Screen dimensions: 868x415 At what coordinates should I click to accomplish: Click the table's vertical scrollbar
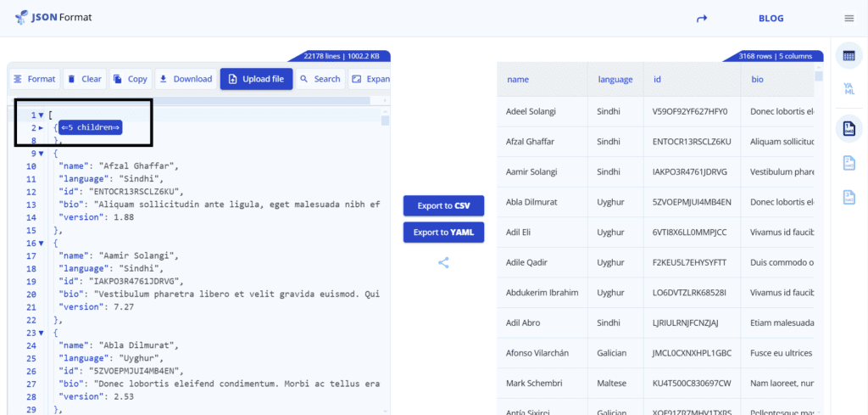click(819, 76)
